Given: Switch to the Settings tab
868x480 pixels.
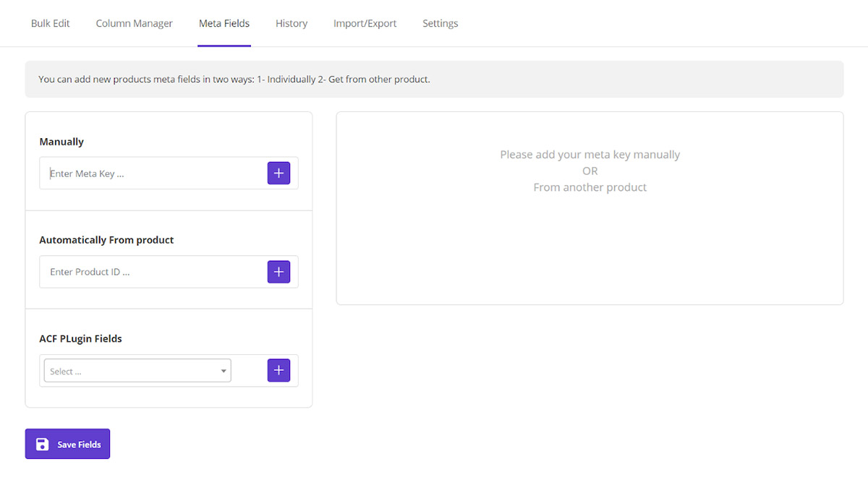Looking at the screenshot, I should click(x=441, y=23).
